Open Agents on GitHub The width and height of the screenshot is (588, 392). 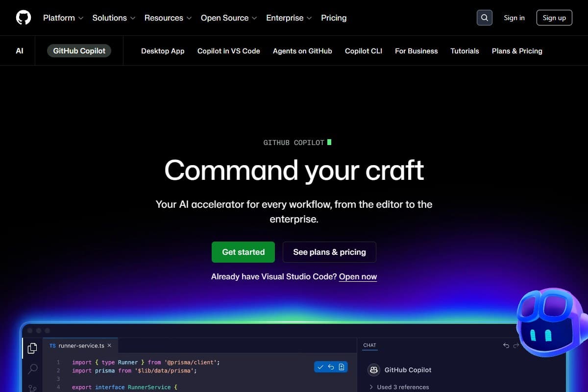[302, 51]
